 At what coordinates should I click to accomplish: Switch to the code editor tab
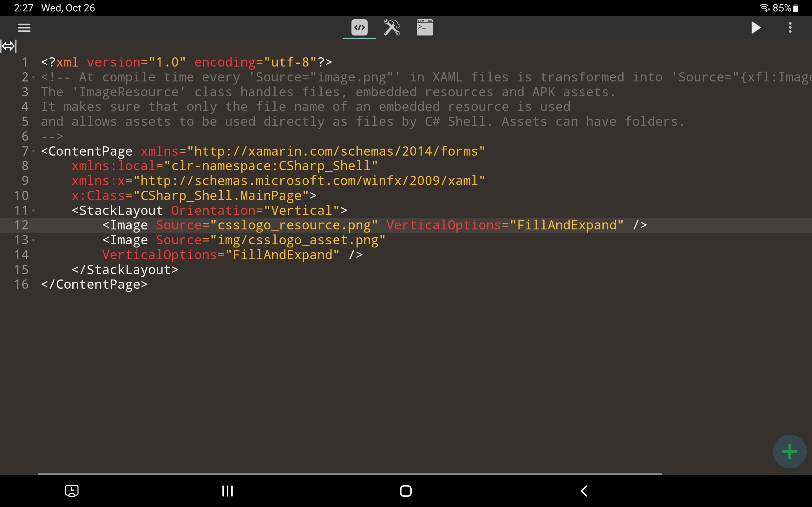coord(359,28)
